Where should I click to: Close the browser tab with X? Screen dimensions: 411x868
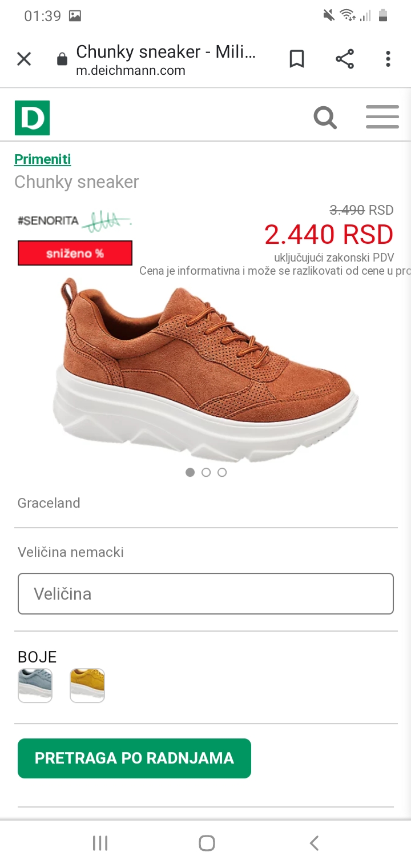click(24, 59)
